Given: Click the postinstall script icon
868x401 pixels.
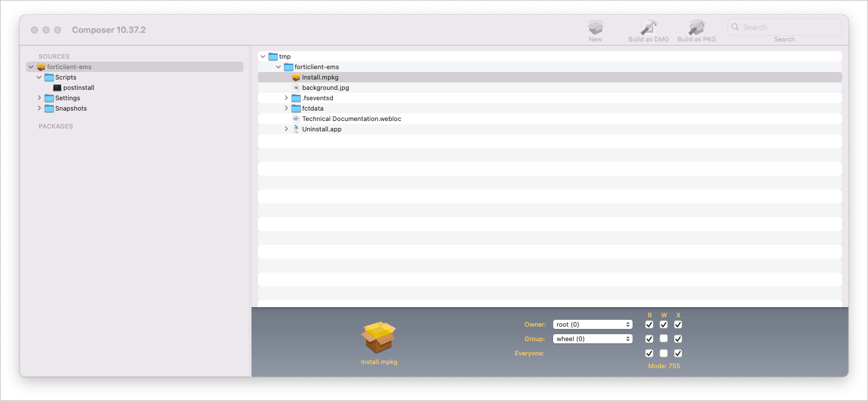Looking at the screenshot, I should 57,88.
